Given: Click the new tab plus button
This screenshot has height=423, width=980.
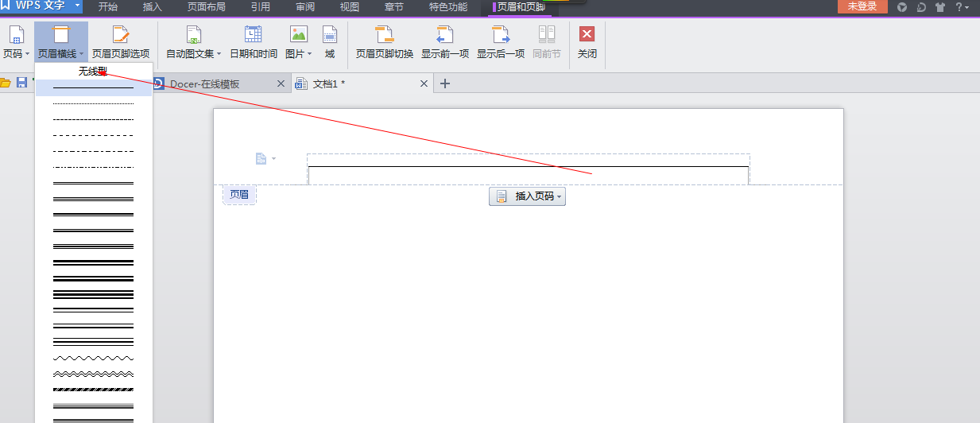Looking at the screenshot, I should pyautogui.click(x=445, y=83).
